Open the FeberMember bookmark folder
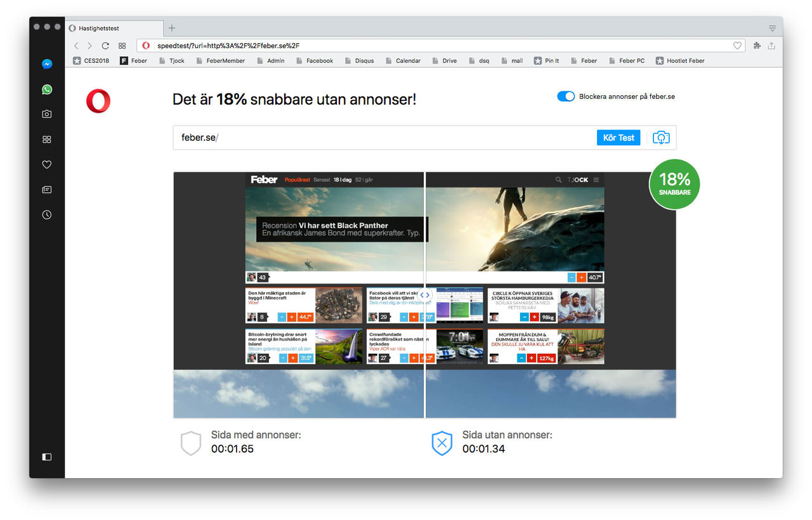The image size is (812, 520). [x=219, y=61]
